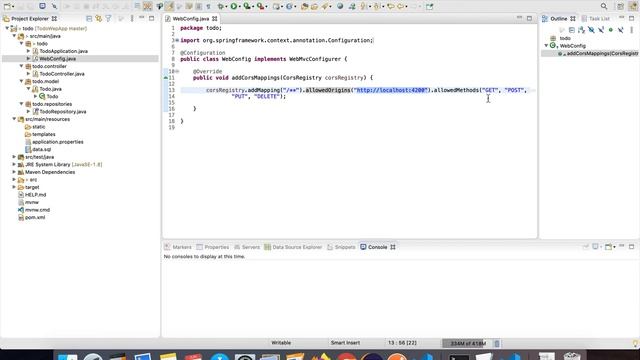
Task: Expand the Maven Dependencies node
Action: [x=14, y=172]
